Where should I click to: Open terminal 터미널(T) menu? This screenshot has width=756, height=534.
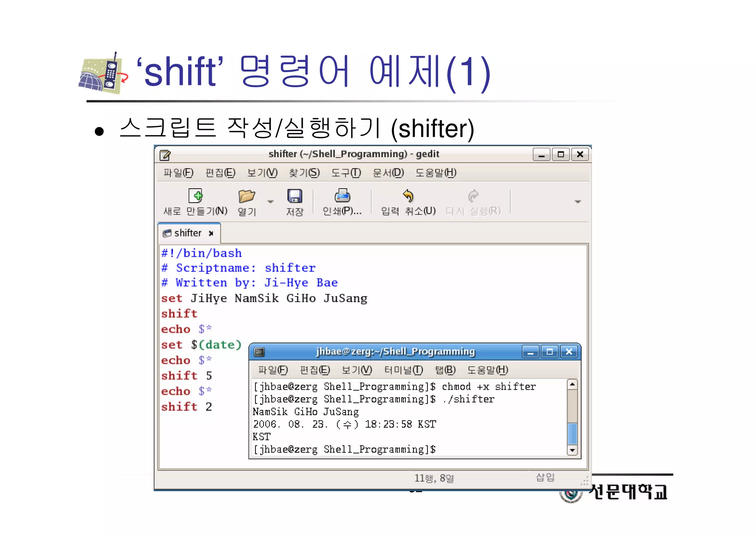click(403, 370)
